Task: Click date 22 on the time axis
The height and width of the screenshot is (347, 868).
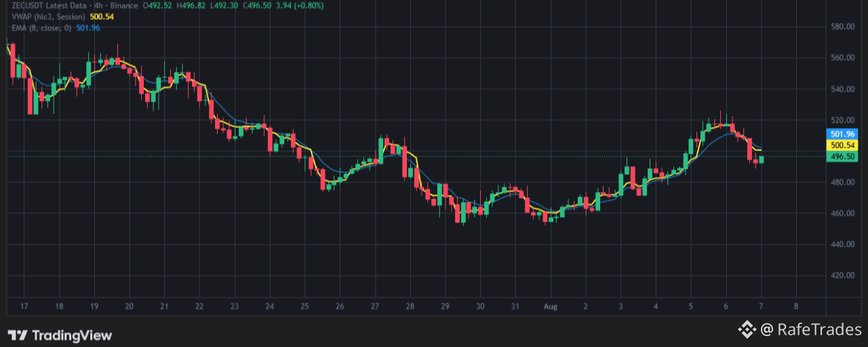Action: pos(199,306)
